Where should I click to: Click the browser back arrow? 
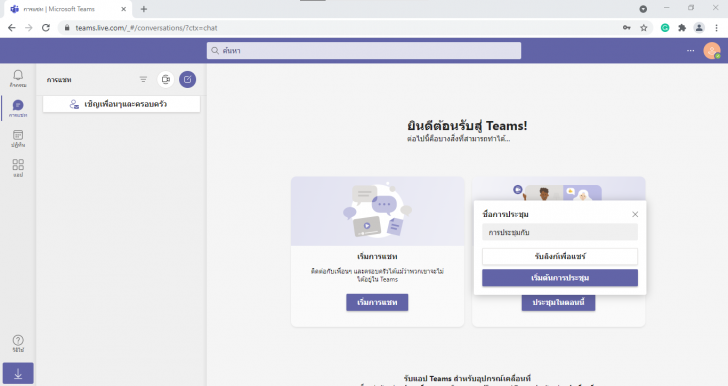tap(12, 28)
